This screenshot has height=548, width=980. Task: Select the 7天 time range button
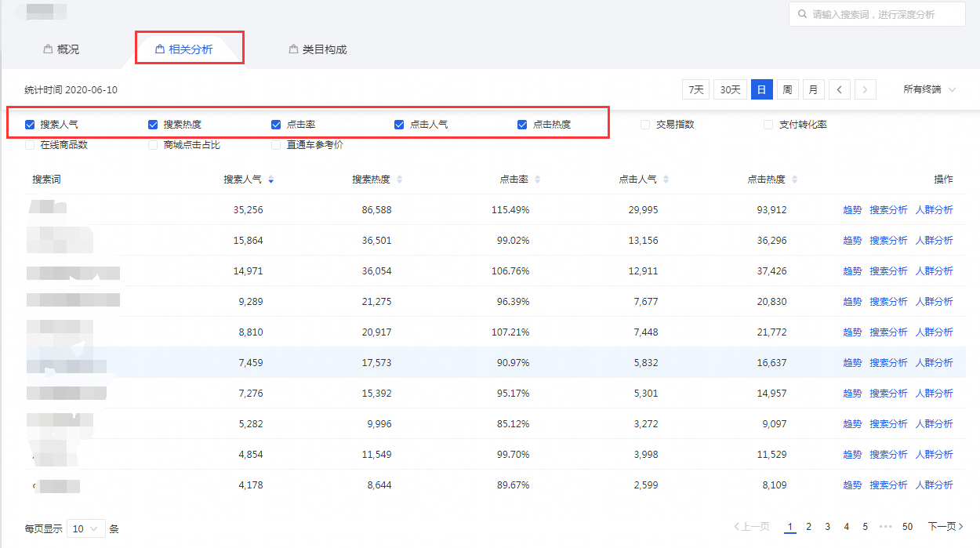pyautogui.click(x=695, y=90)
